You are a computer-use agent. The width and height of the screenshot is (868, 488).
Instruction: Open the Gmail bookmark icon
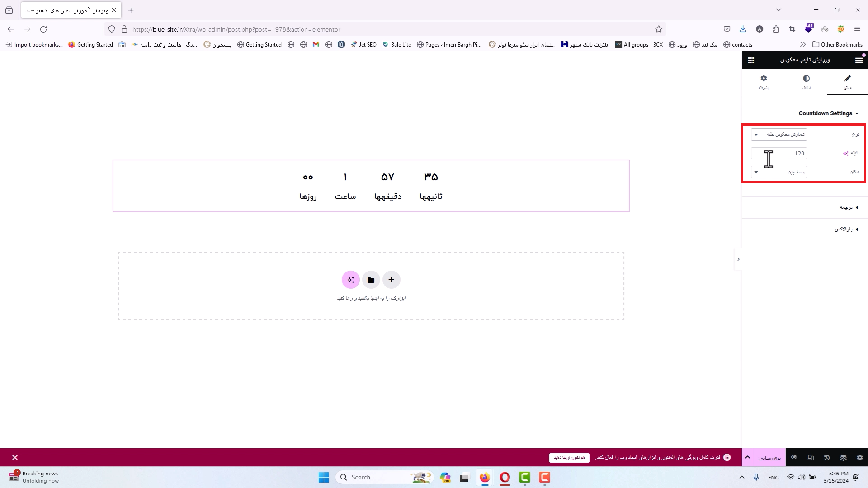[316, 45]
